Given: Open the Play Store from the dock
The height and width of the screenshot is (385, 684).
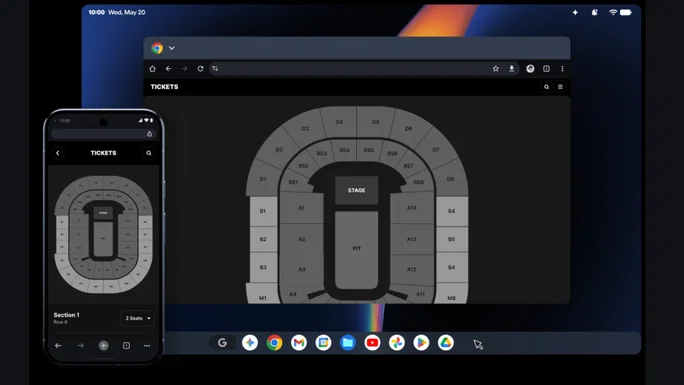Looking at the screenshot, I should point(421,343).
